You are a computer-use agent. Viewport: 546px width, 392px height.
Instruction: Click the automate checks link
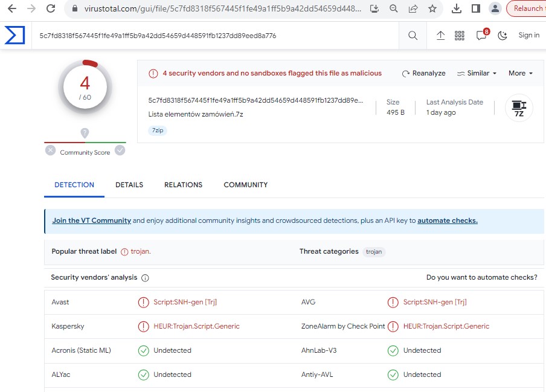(x=447, y=220)
